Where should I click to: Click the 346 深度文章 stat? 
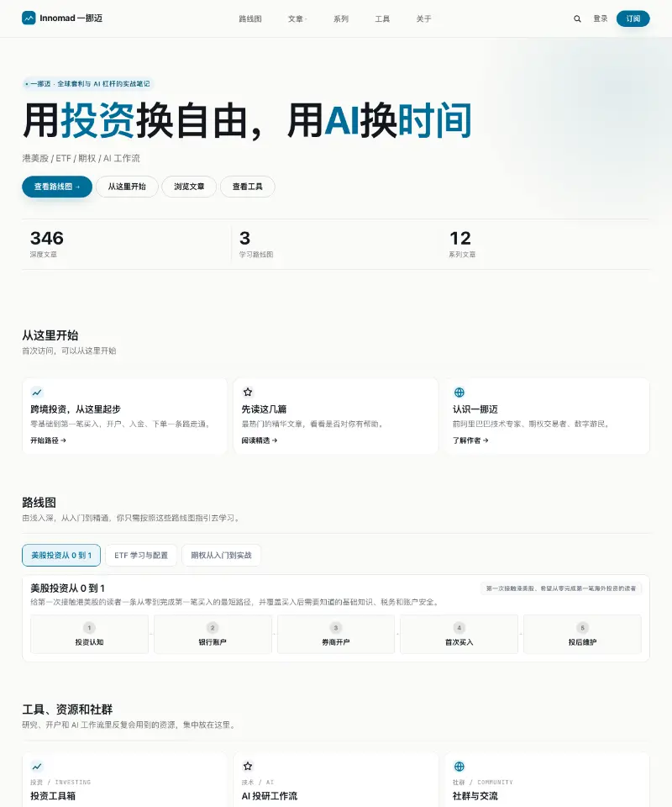(x=47, y=244)
